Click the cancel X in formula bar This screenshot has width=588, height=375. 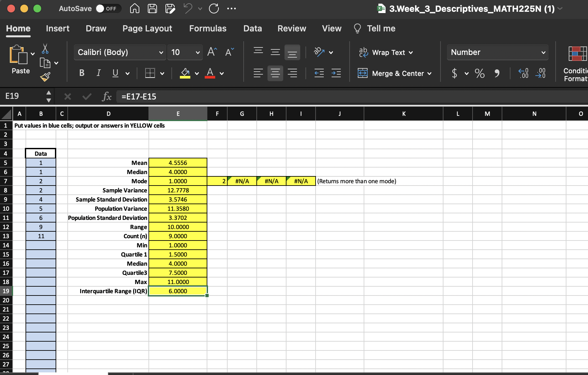click(x=68, y=96)
